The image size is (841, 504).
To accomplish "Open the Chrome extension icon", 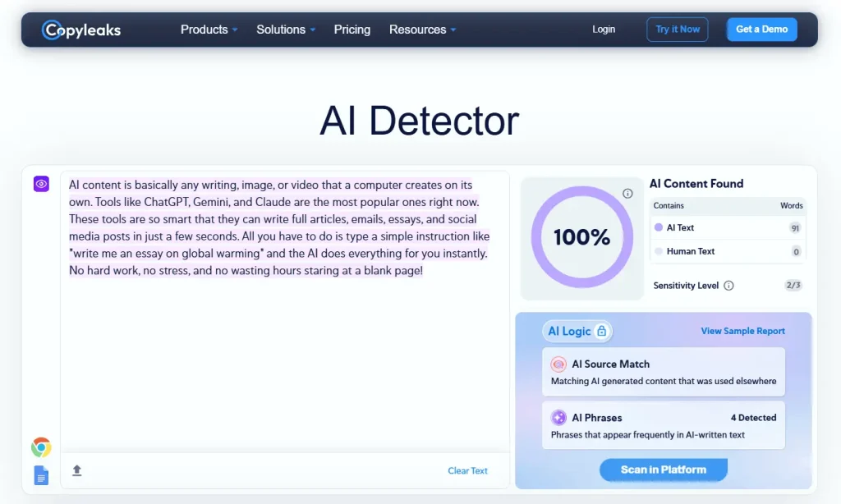I will [41, 447].
